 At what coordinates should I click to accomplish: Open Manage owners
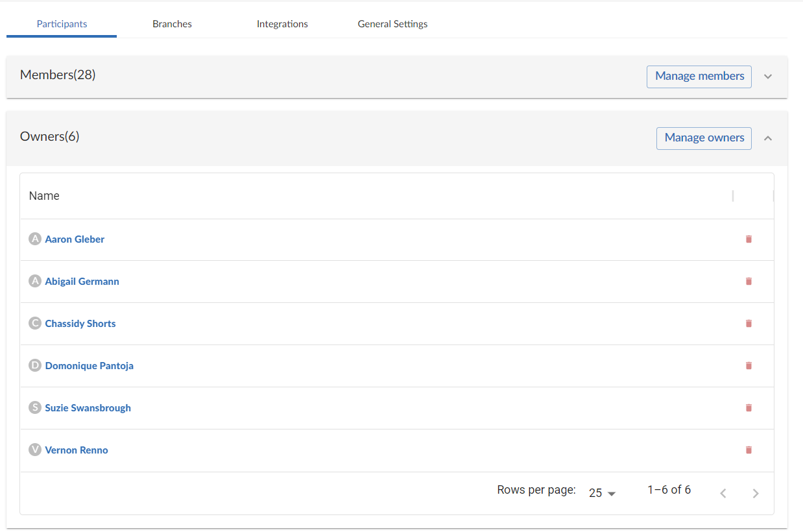704,138
